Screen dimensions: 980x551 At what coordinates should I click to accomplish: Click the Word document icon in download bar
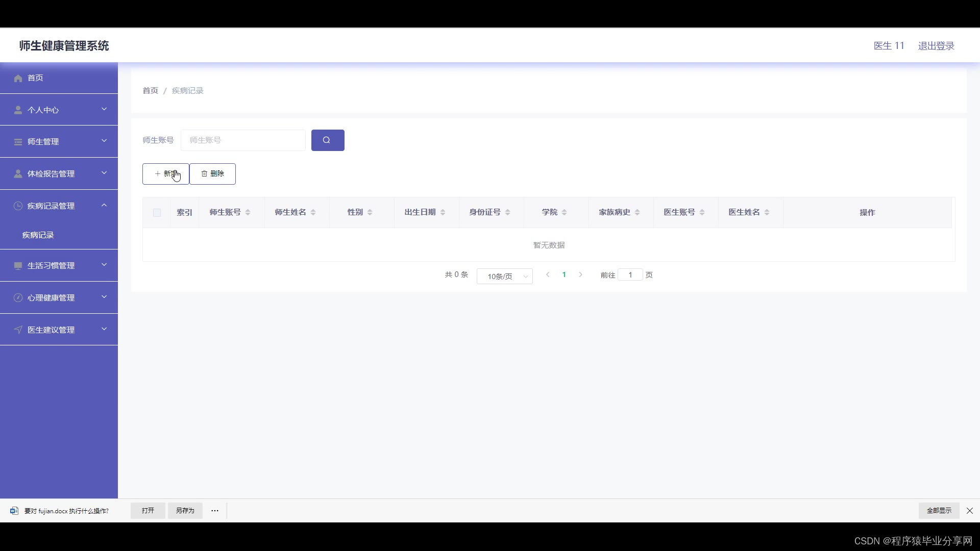pyautogui.click(x=14, y=511)
